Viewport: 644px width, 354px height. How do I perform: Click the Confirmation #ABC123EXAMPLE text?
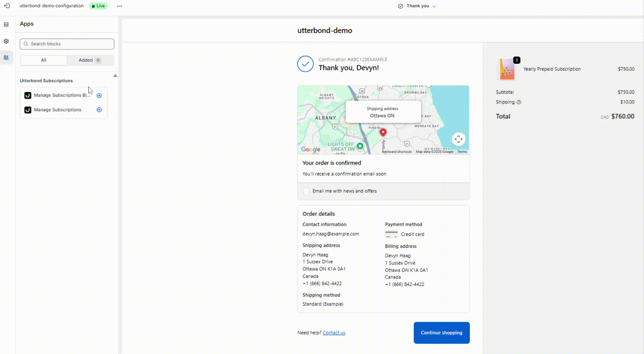tap(352, 60)
